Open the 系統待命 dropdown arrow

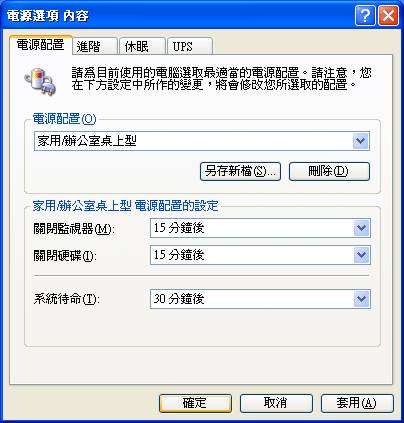tap(362, 299)
